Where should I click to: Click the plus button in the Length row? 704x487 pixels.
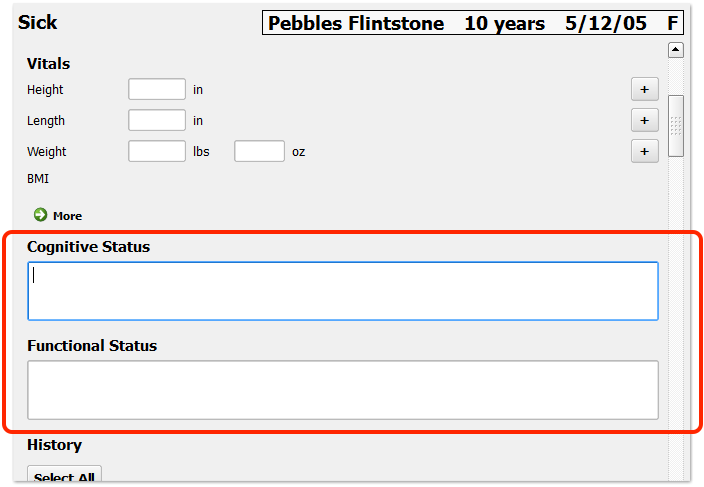click(x=645, y=120)
